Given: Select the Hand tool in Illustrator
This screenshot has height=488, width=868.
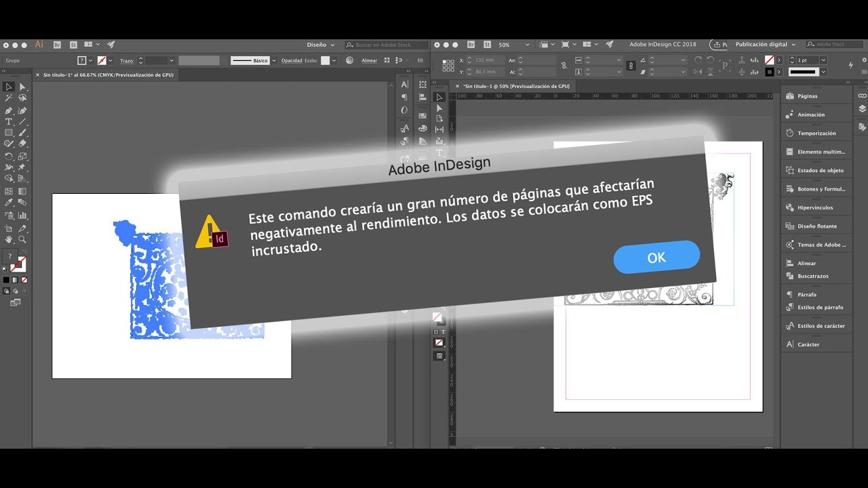Looking at the screenshot, I should (x=8, y=239).
